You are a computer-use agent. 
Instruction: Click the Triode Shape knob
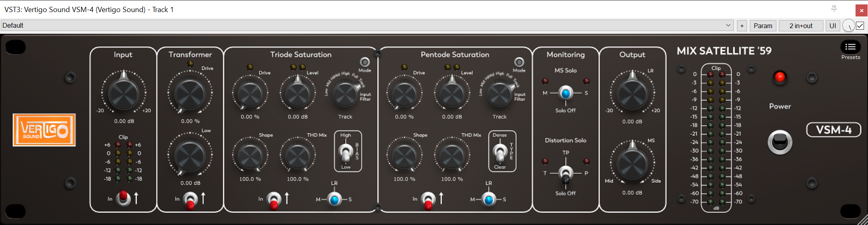(x=250, y=157)
